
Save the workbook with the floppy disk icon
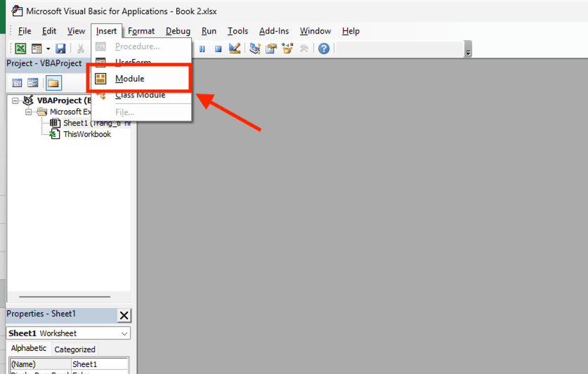coord(60,48)
